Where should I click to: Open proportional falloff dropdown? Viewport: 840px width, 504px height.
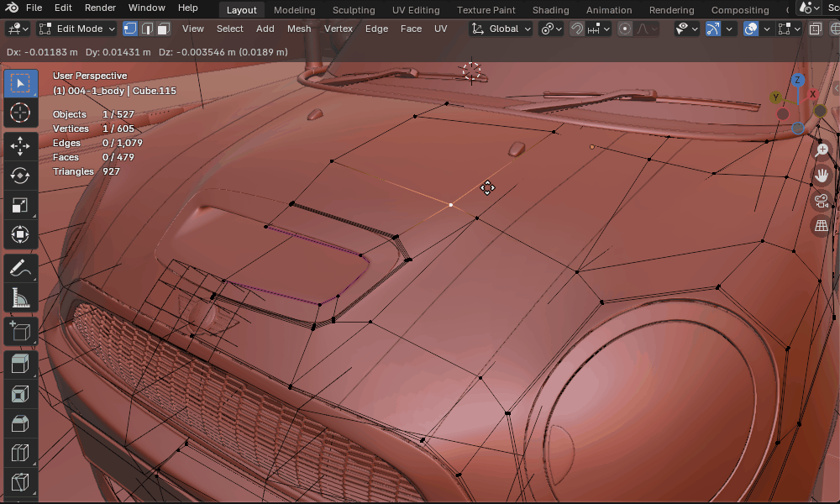[x=647, y=29]
